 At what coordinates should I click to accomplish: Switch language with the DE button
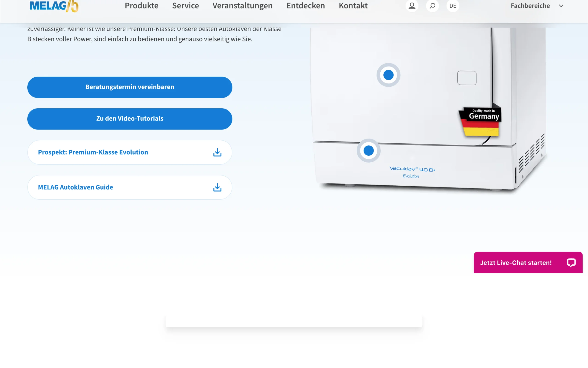453,6
